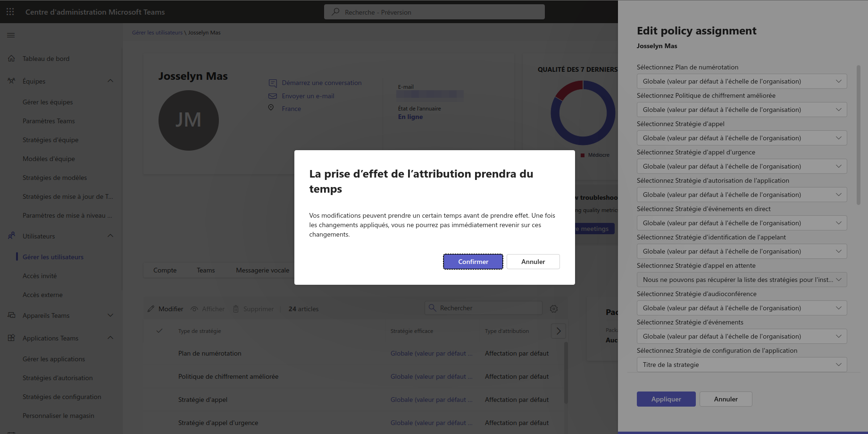Click the Démarrez une conversation chat icon
The height and width of the screenshot is (434, 868).
coord(273,83)
